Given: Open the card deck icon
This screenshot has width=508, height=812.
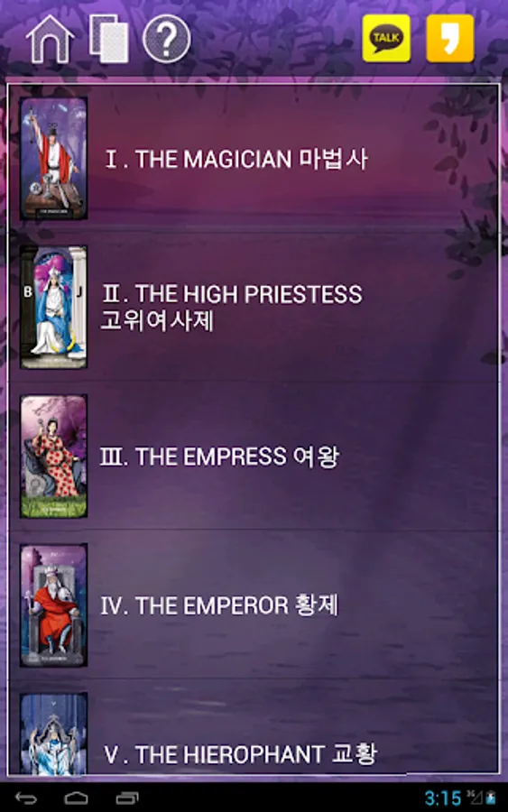Looking at the screenshot, I should pyautogui.click(x=109, y=40).
